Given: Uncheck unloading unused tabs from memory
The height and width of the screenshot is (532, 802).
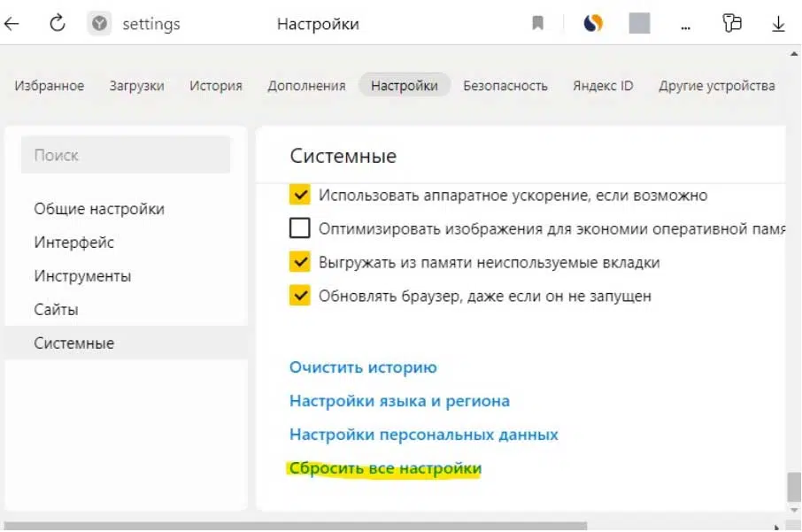Looking at the screenshot, I should coord(300,262).
